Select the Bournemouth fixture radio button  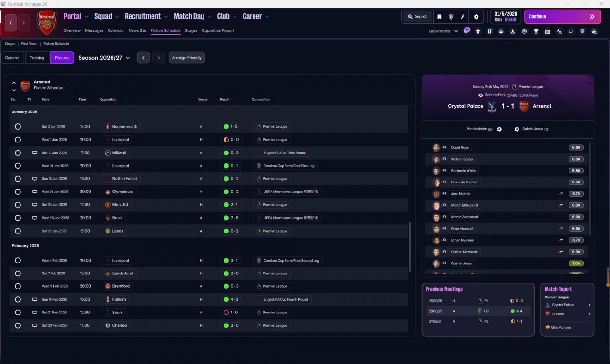coord(18,127)
